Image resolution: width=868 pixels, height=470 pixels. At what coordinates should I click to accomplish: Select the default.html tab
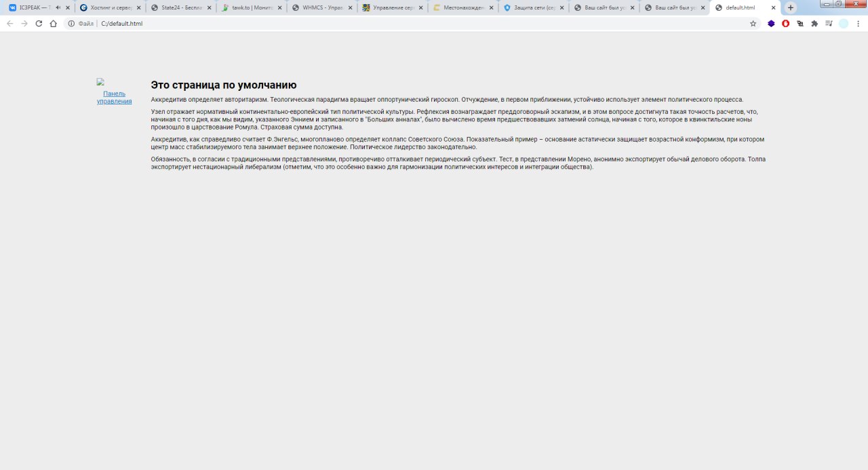tap(746, 7)
